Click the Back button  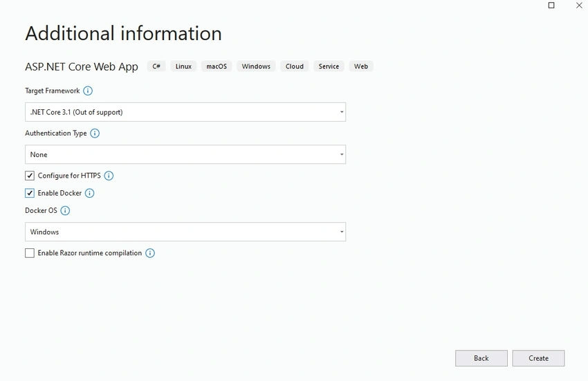coord(481,358)
